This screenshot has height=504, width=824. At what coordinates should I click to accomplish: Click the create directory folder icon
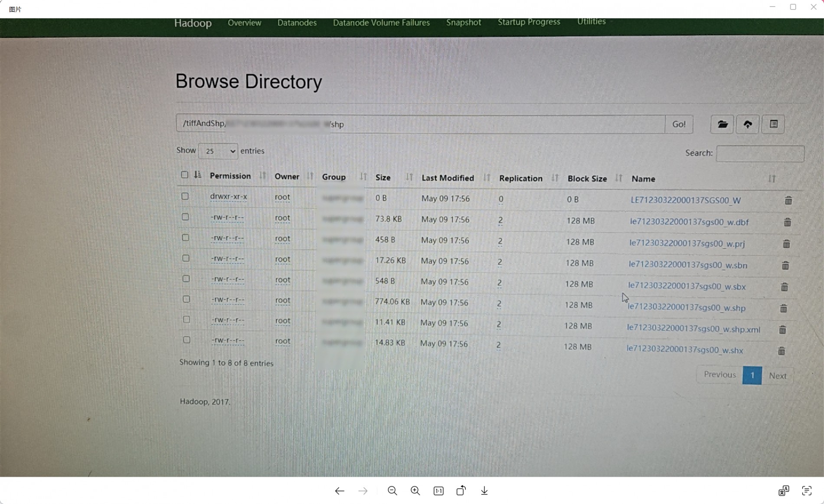[x=722, y=124]
